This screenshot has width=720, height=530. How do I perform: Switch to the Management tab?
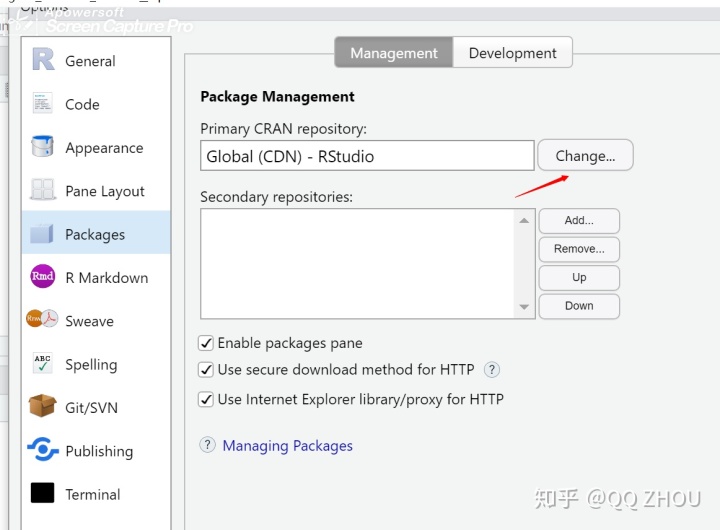[x=394, y=53]
